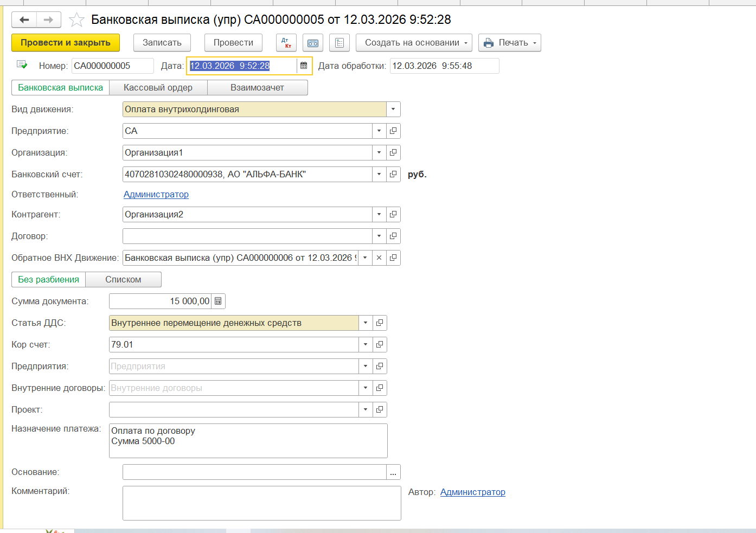Open Организация1 record with the open icon
Image resolution: width=756 pixels, height=533 pixels.
pos(393,152)
